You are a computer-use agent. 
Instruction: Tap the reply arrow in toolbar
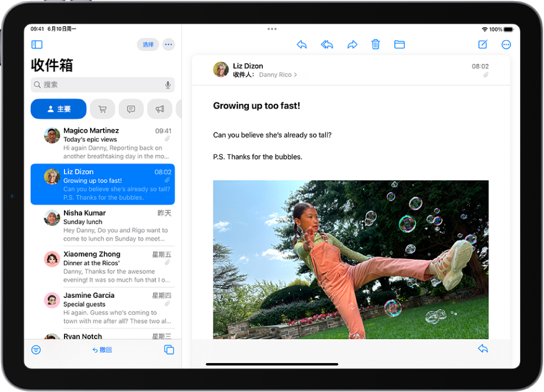301,44
